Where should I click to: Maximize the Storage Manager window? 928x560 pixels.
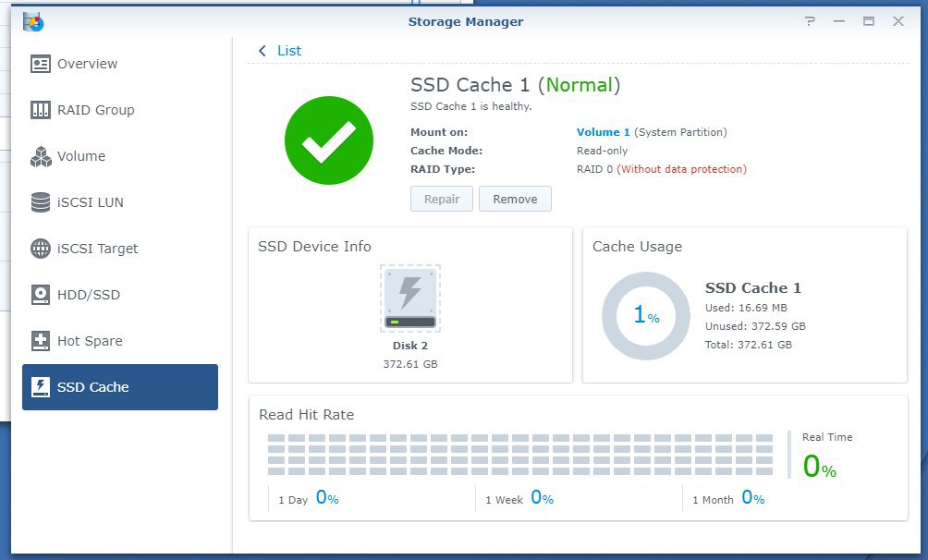[x=869, y=21]
